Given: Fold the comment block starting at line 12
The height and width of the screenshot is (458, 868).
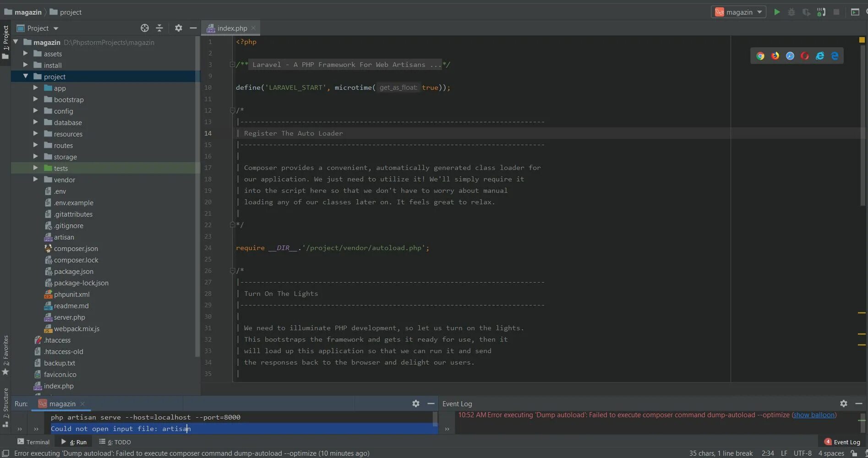Looking at the screenshot, I should (232, 110).
